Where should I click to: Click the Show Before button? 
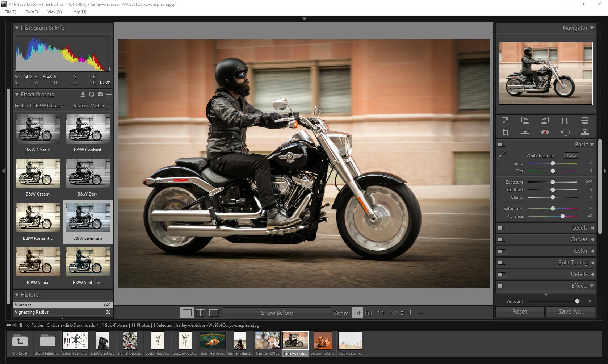[x=277, y=313]
